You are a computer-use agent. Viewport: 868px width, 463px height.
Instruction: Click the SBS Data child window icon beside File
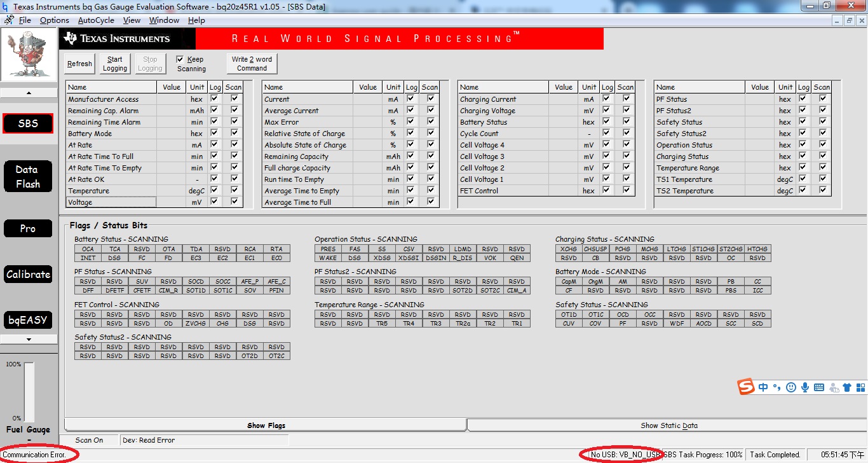[9, 20]
